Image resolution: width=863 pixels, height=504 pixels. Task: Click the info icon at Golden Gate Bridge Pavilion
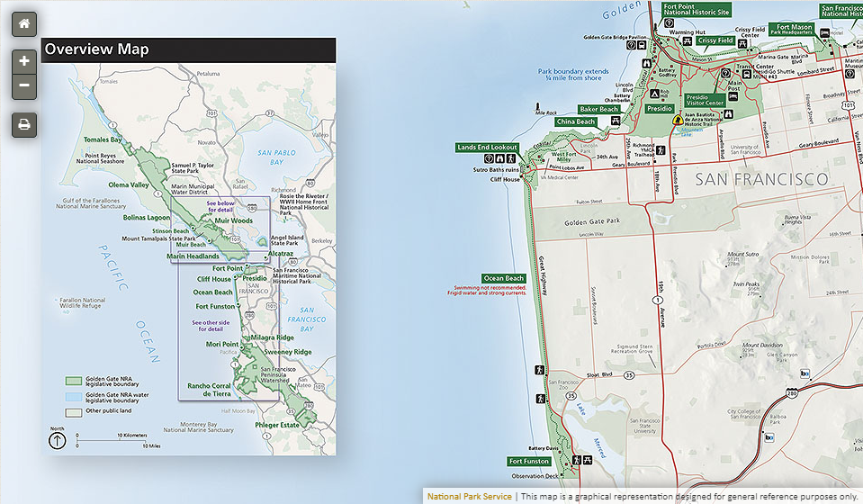[632, 46]
